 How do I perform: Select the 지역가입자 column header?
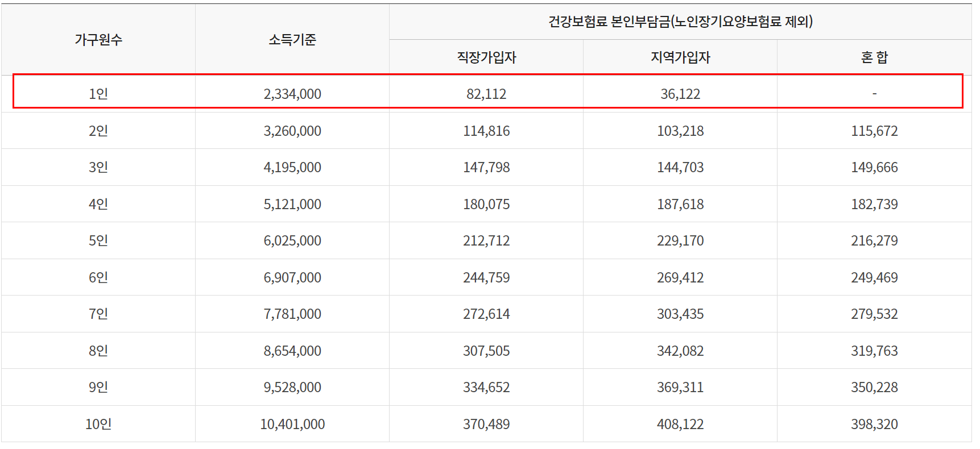[680, 57]
